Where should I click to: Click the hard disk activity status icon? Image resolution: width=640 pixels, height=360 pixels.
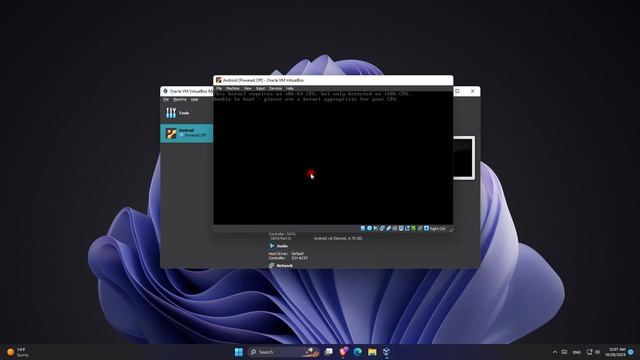[x=363, y=229]
